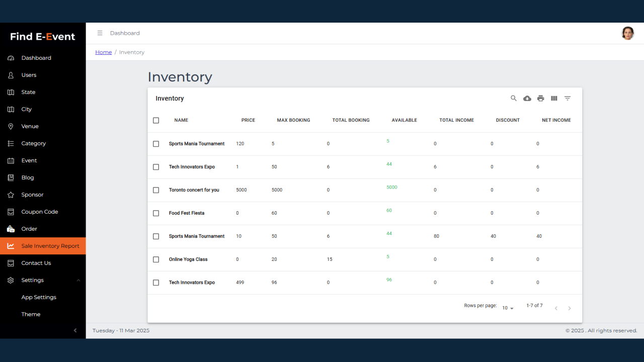Check the checkbox for Tech Innovators Expo row
This screenshot has width=644, height=362.
pyautogui.click(x=156, y=167)
